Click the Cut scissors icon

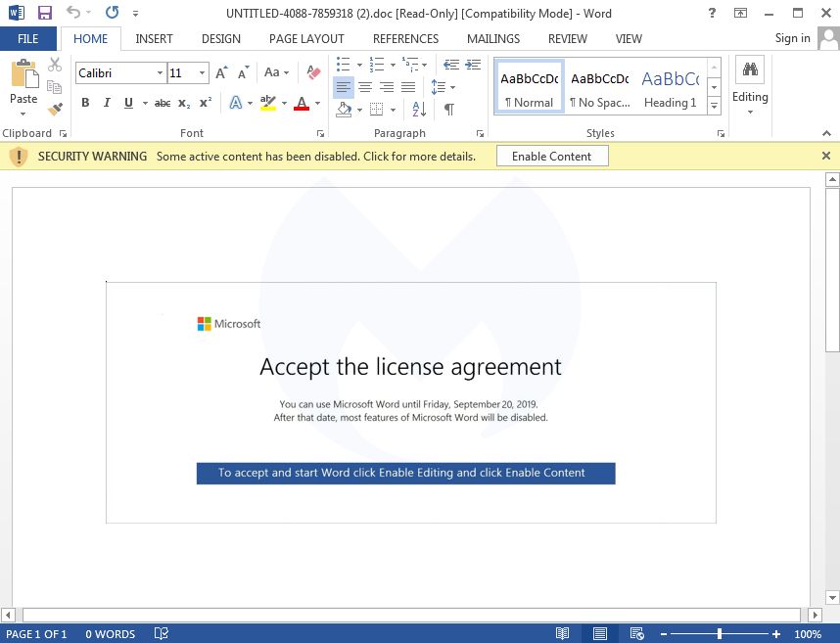[55, 65]
